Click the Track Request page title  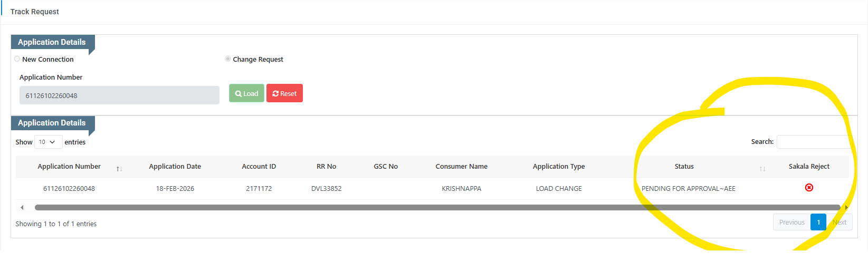coord(35,12)
